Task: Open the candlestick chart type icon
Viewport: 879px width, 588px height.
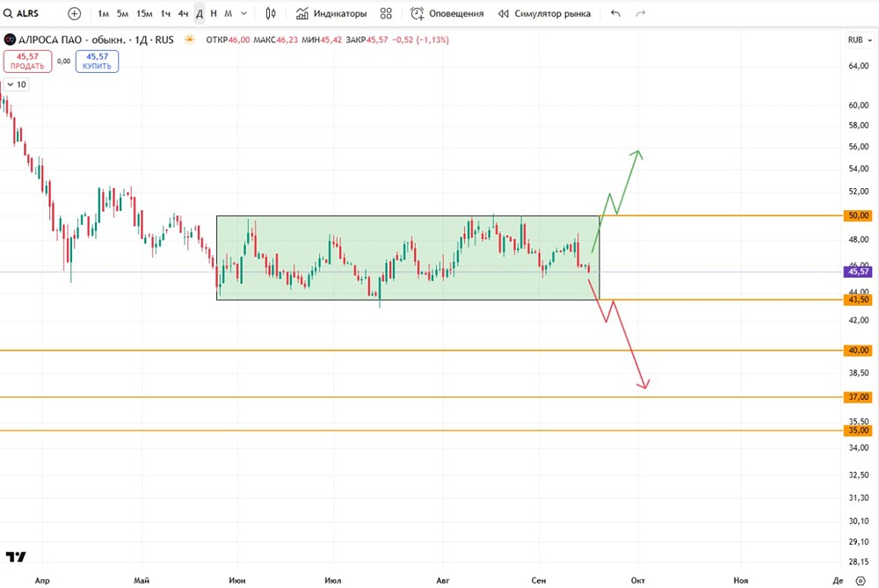Action: pos(271,13)
